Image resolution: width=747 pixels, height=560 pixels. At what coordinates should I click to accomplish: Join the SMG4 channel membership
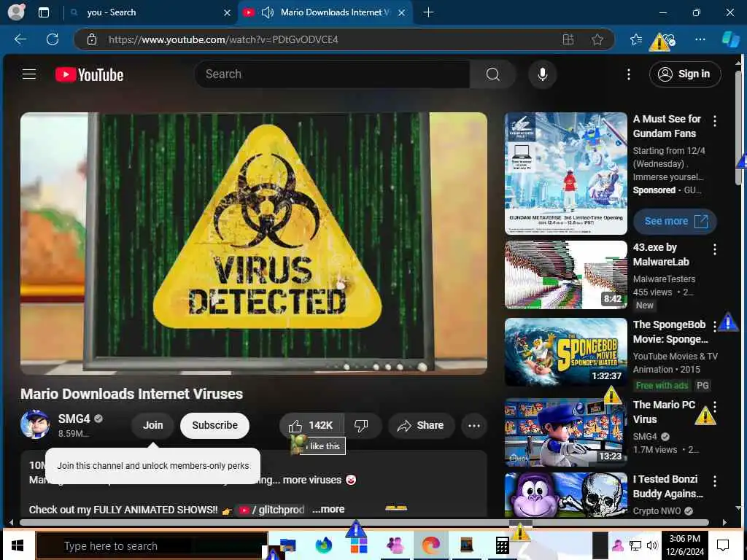pos(153,425)
